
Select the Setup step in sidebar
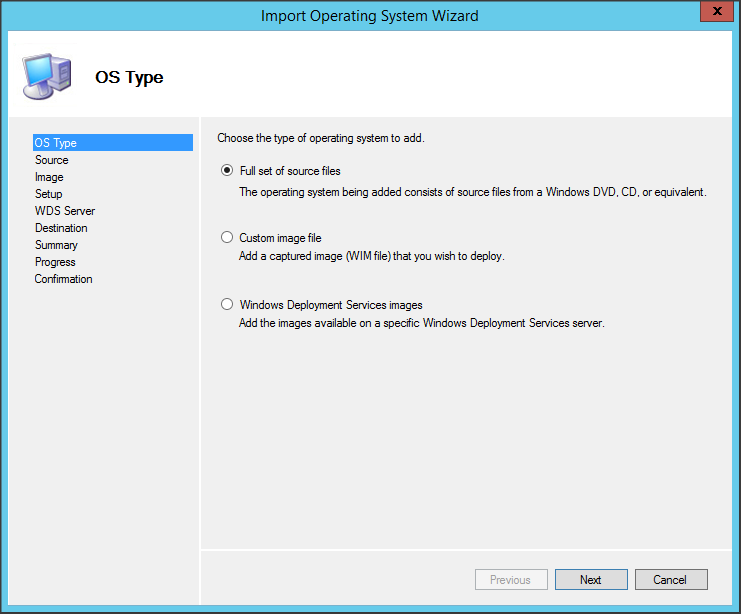tap(49, 194)
